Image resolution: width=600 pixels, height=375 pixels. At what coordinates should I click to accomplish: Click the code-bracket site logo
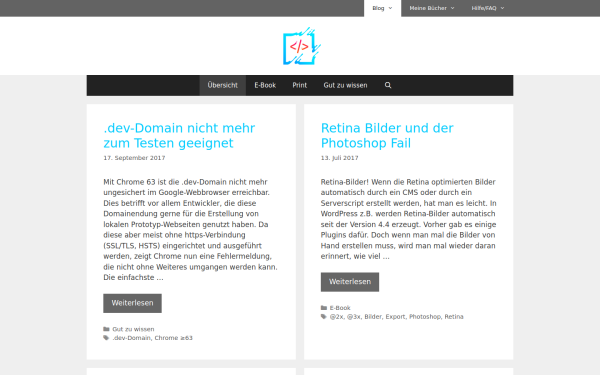pos(302,46)
